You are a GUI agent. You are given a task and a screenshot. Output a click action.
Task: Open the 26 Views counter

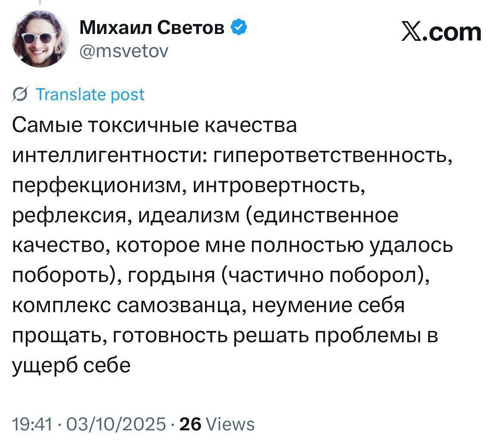coord(217,424)
